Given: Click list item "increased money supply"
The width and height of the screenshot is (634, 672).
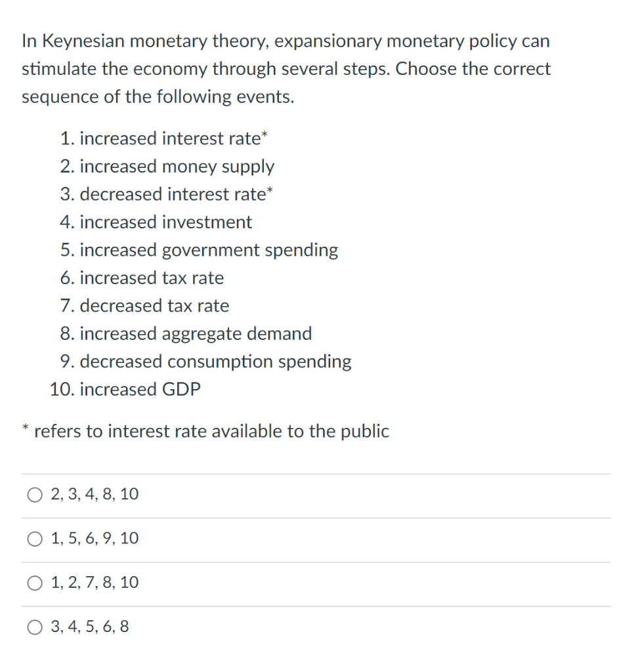Looking at the screenshot, I should (x=167, y=167).
